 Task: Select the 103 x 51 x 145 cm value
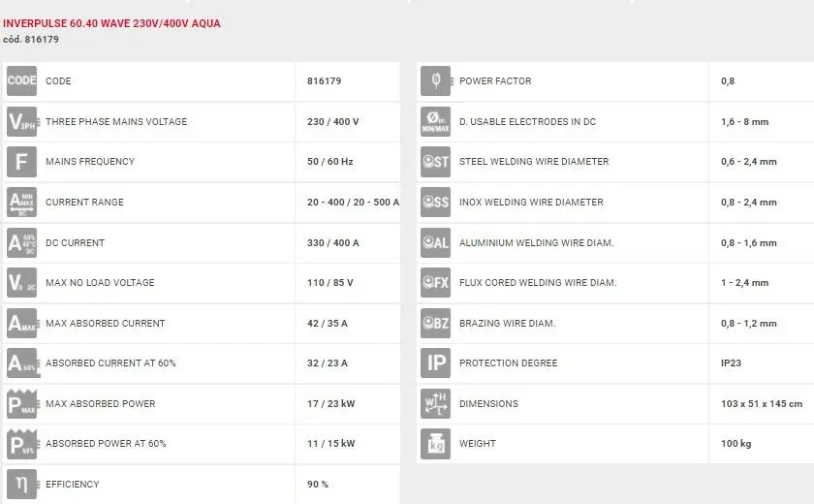click(x=762, y=404)
